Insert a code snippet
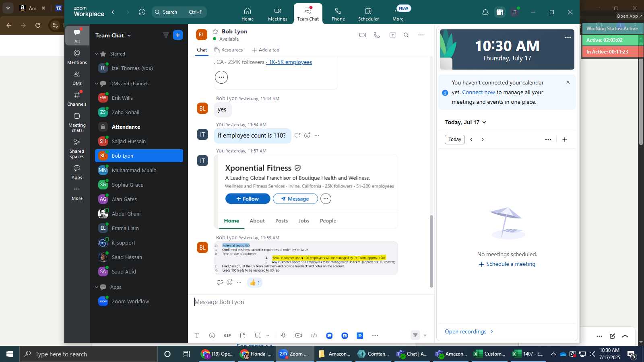 coord(314,335)
